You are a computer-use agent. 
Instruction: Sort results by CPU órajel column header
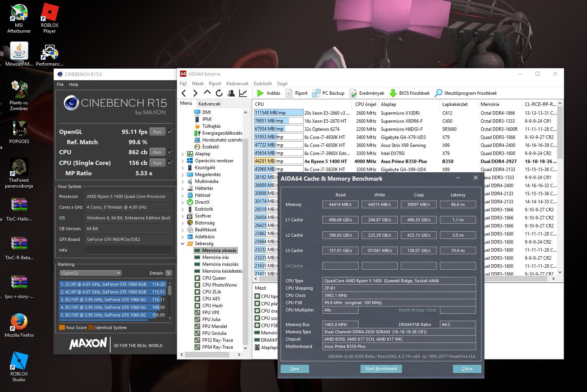click(365, 104)
